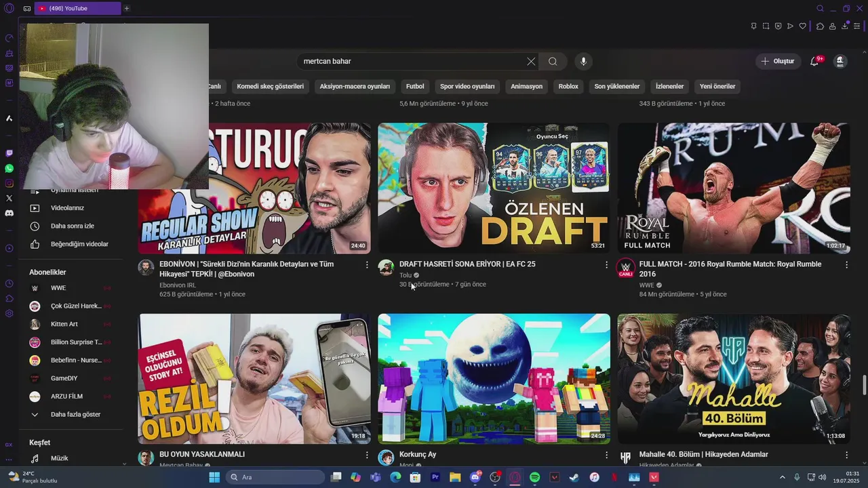Image resolution: width=868 pixels, height=488 pixels.
Task: Select the 'İzlenenler' filter chip
Action: click(x=669, y=86)
